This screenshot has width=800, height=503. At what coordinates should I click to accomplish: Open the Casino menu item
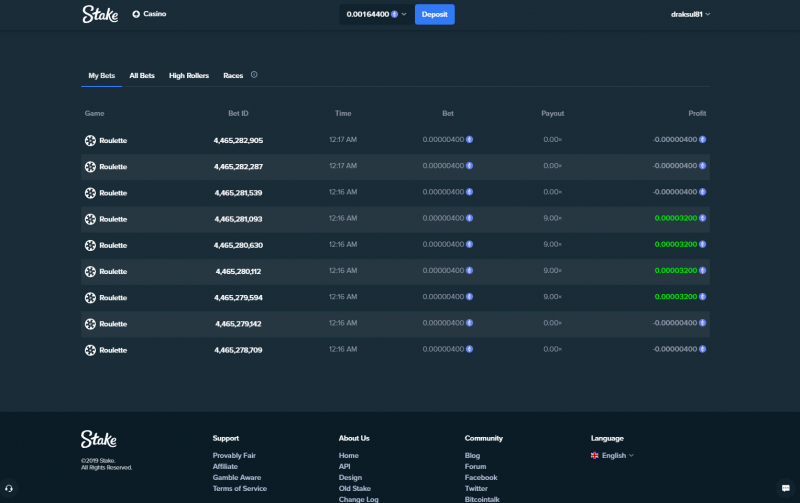point(149,14)
